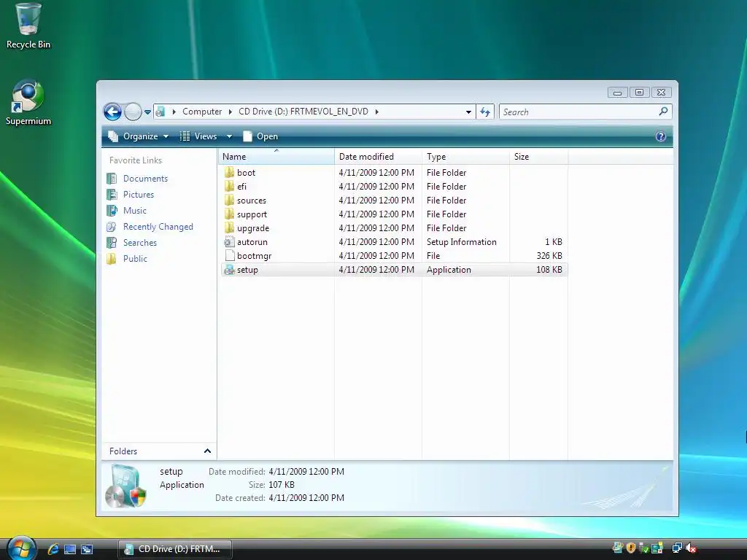Image resolution: width=747 pixels, height=560 pixels.
Task: Click the drive icon in address bar
Action: coord(160,112)
